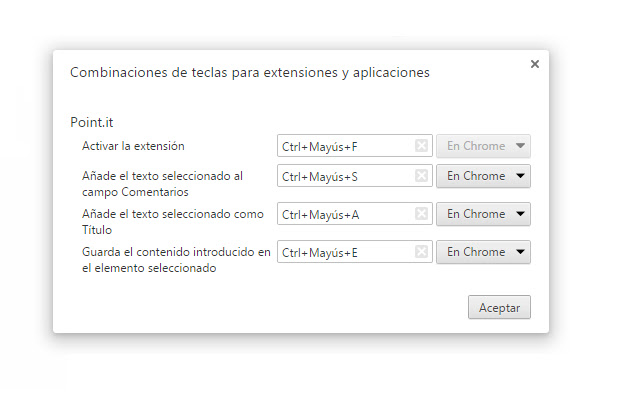Viewport: 640px width, 400px height.
Task: Clear the Ctrl+Mayús+F shortcut
Action: point(421,146)
